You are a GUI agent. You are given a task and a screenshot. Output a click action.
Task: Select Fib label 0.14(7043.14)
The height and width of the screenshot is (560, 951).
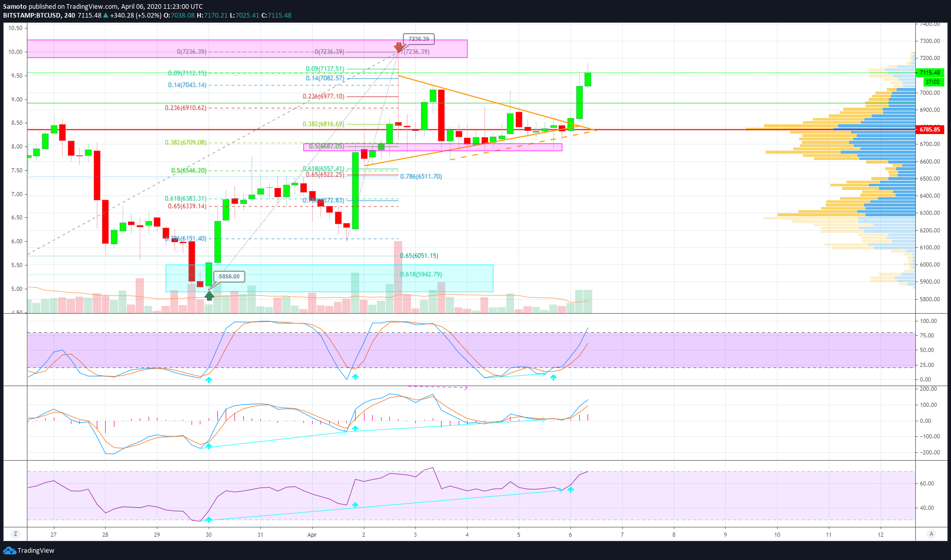(x=187, y=85)
